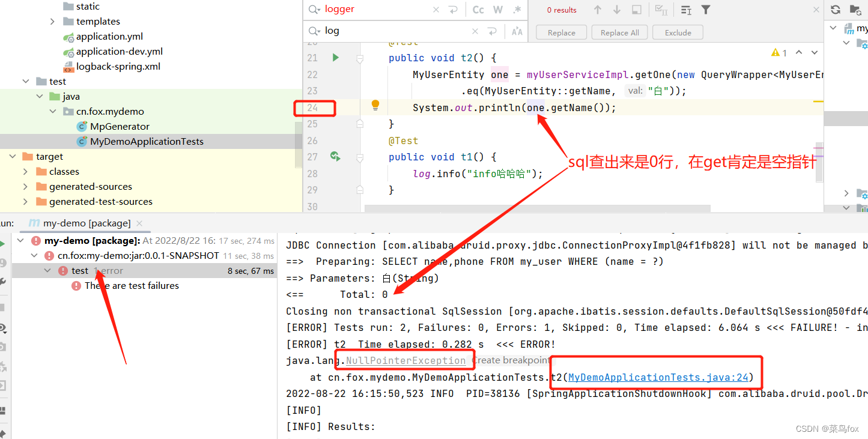Image resolution: width=868 pixels, height=439 pixels.
Task: Expand the templates folder
Action: 53,22
